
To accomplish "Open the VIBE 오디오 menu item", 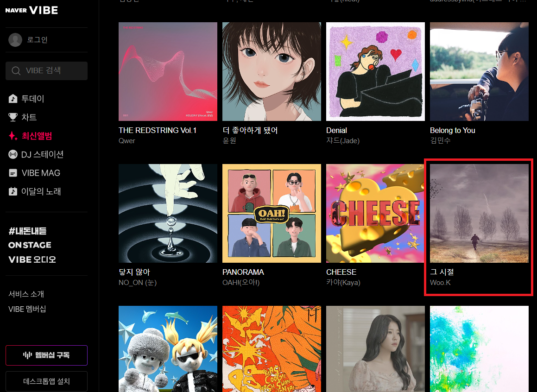I will click(x=32, y=259).
